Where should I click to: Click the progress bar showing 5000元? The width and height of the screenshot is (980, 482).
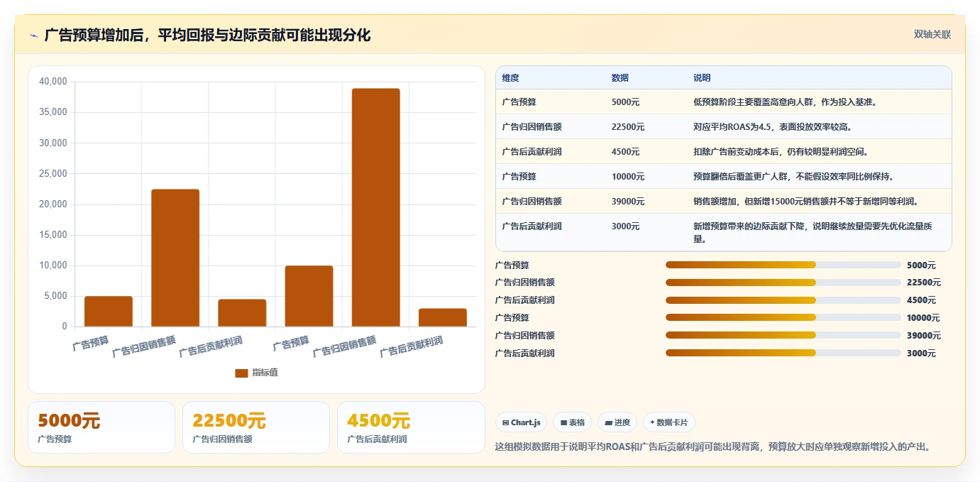point(783,265)
